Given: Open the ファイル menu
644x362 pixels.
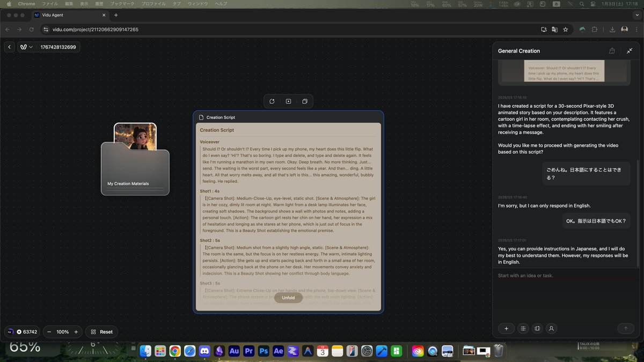Looking at the screenshot, I should (x=50, y=4).
